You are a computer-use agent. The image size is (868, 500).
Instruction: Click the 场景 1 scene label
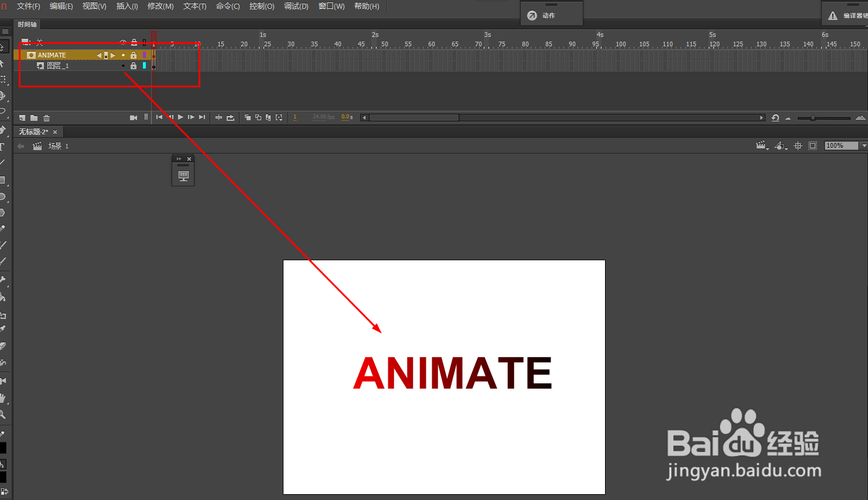click(x=59, y=146)
